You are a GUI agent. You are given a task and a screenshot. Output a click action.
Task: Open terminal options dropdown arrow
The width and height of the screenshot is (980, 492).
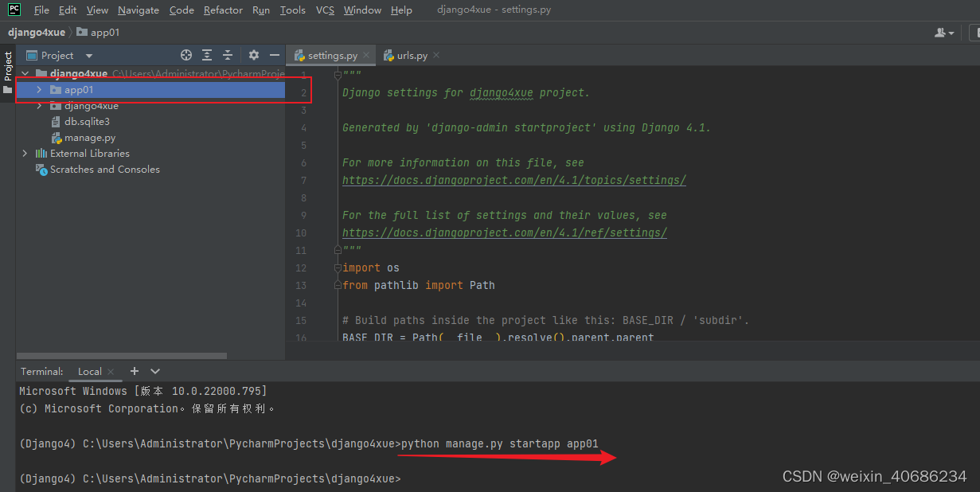point(155,372)
